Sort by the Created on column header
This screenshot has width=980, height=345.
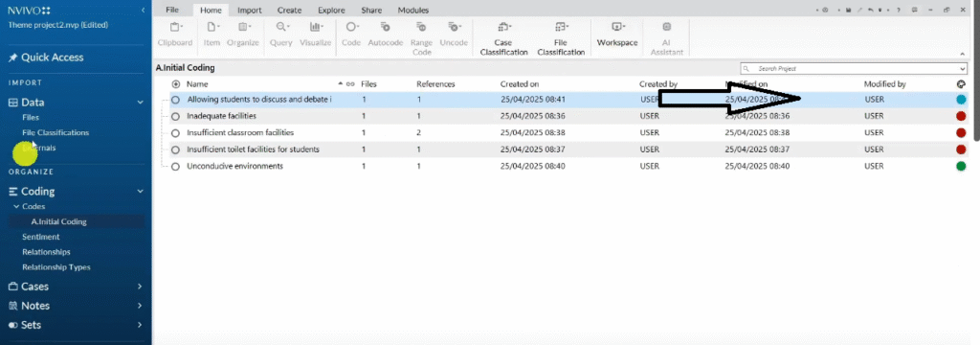(520, 84)
